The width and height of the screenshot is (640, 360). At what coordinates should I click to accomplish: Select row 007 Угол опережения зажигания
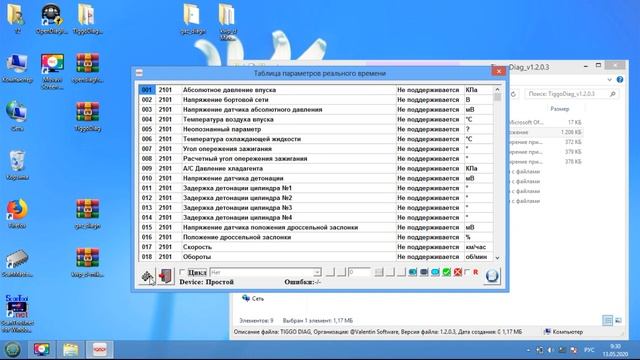tap(316, 149)
